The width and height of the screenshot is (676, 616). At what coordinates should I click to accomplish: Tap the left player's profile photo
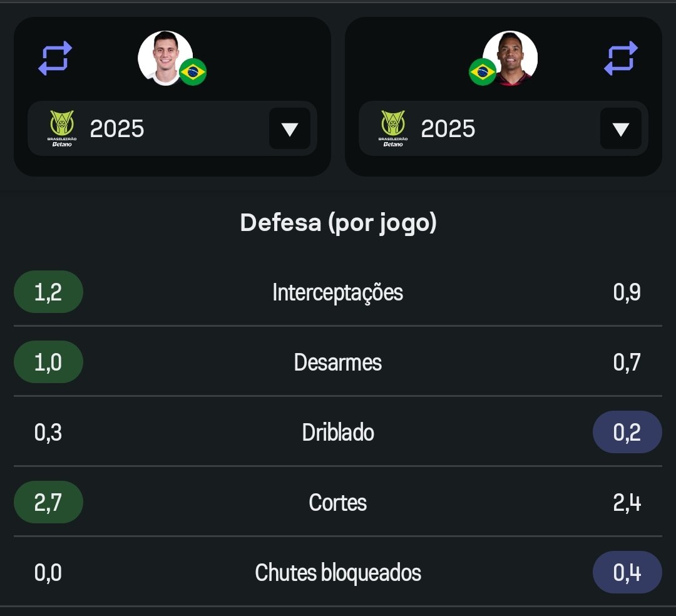click(164, 57)
